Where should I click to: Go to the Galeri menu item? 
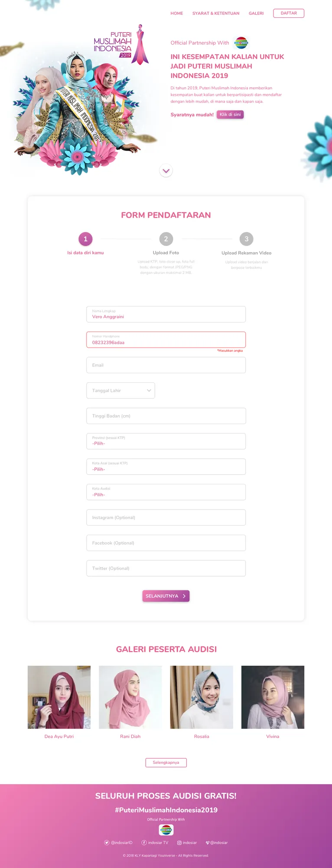click(x=256, y=13)
